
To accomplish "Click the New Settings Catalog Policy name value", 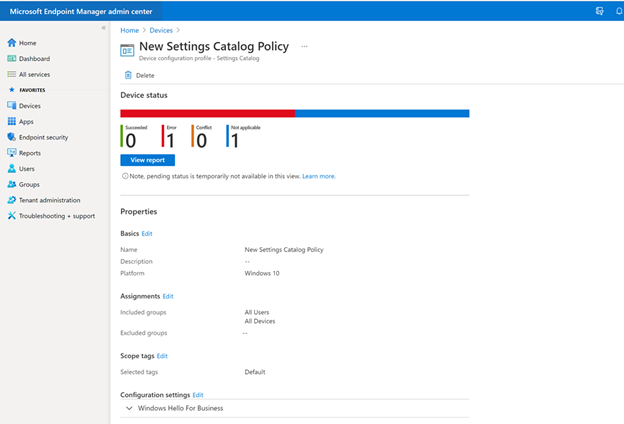I will point(284,250).
